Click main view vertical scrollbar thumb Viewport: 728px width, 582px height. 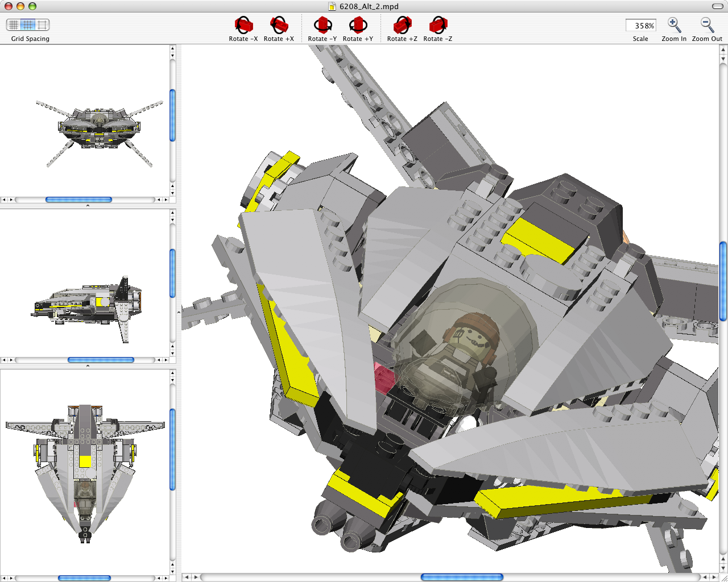[x=723, y=281]
